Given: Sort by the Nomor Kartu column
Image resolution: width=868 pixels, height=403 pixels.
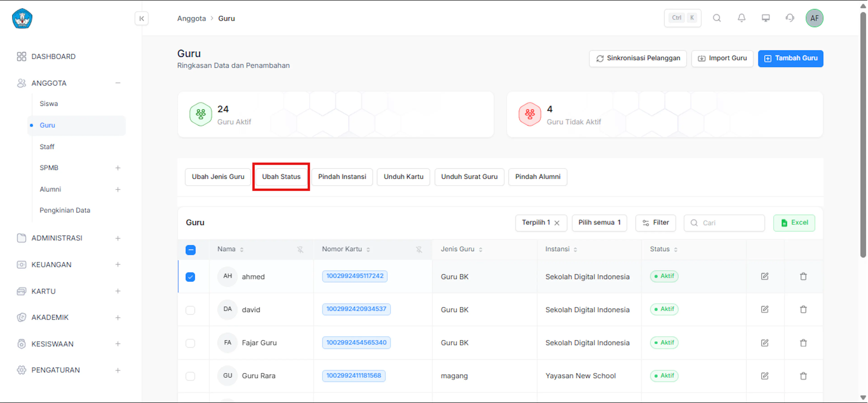Looking at the screenshot, I should 368,249.
